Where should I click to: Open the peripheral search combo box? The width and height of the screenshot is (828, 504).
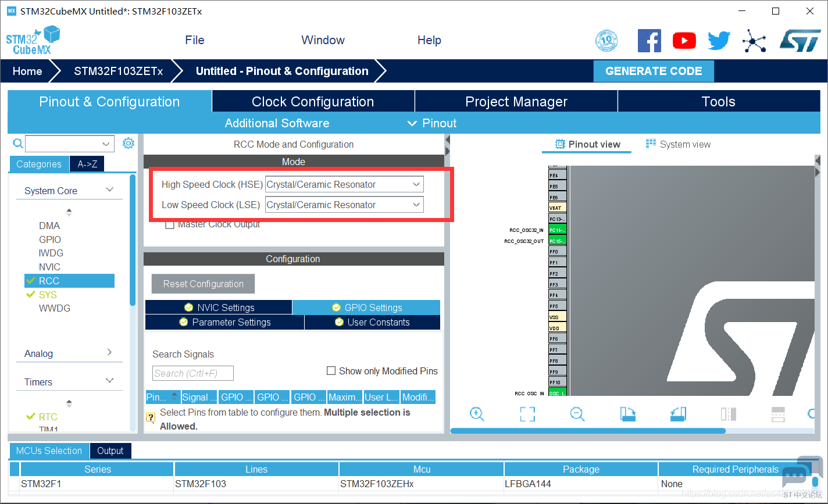tap(69, 144)
